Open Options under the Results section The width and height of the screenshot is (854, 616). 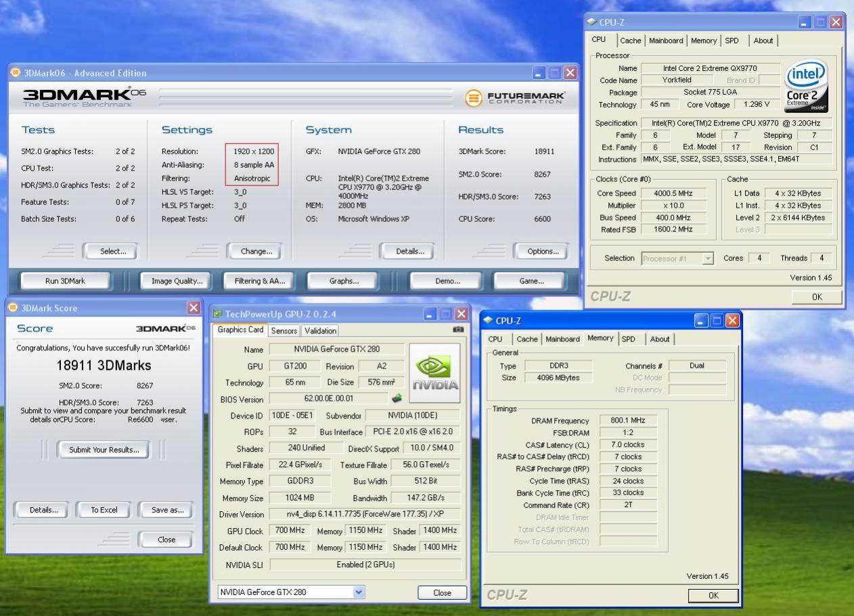(x=542, y=252)
